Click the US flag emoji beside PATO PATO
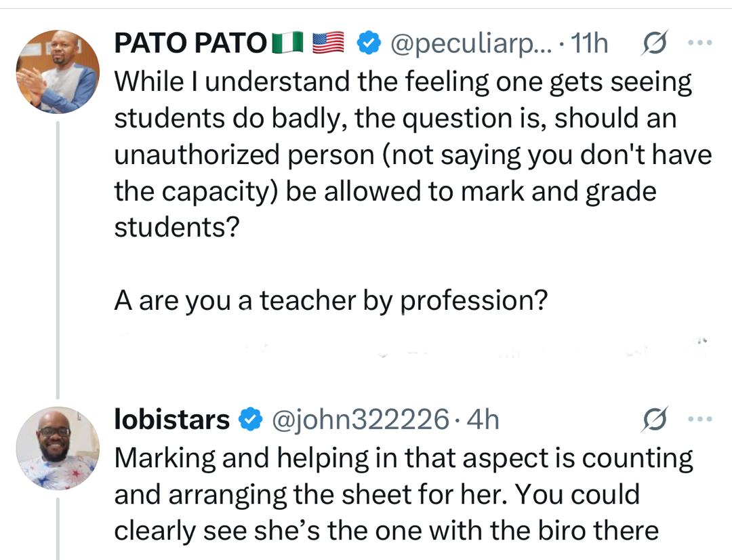This screenshot has width=732, height=560. pos(329,44)
